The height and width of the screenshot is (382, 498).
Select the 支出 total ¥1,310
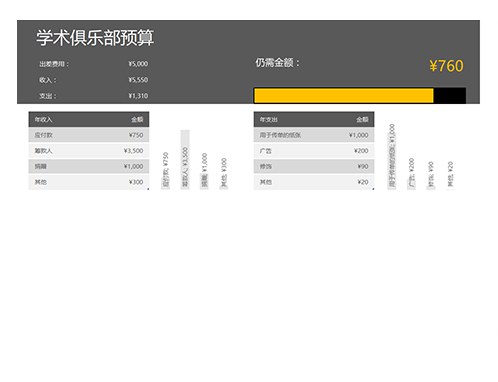138,96
